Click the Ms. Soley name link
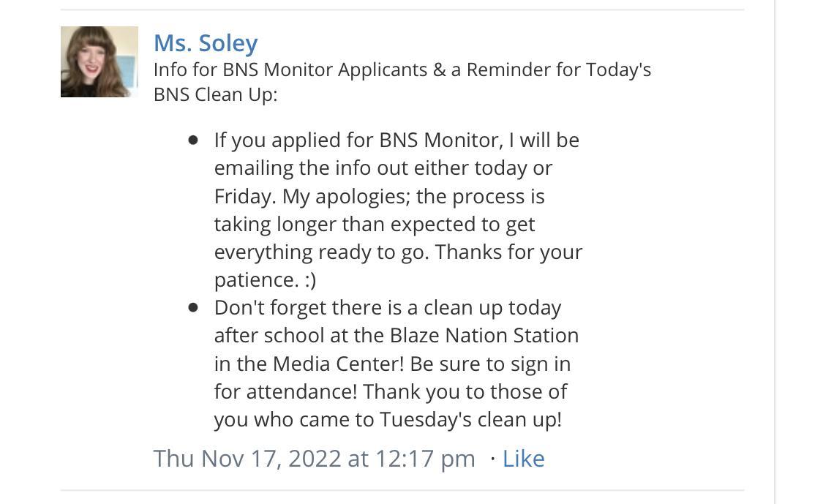Viewport: 823px width, 504px height. (206, 43)
